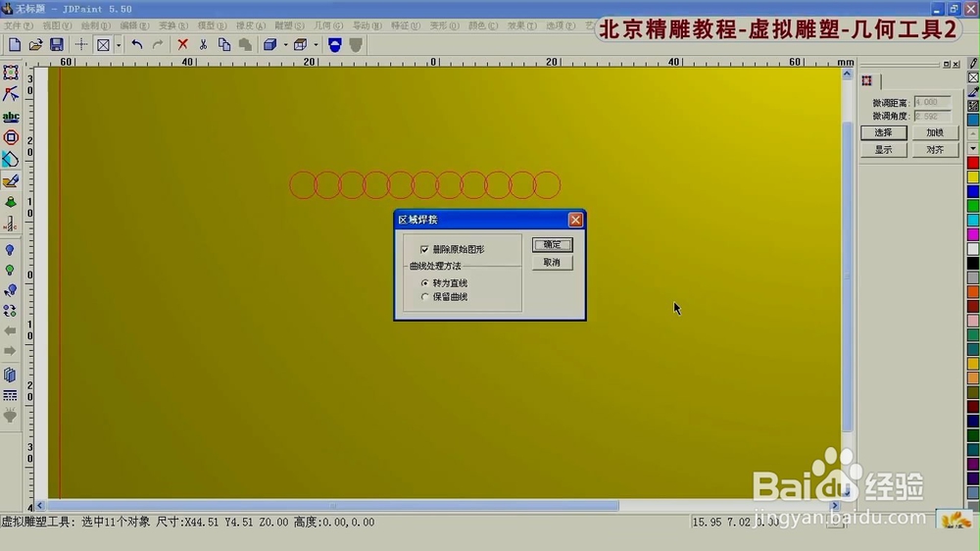This screenshot has width=980, height=551.
Task: Click the 微调距离 input field
Action: click(x=933, y=102)
